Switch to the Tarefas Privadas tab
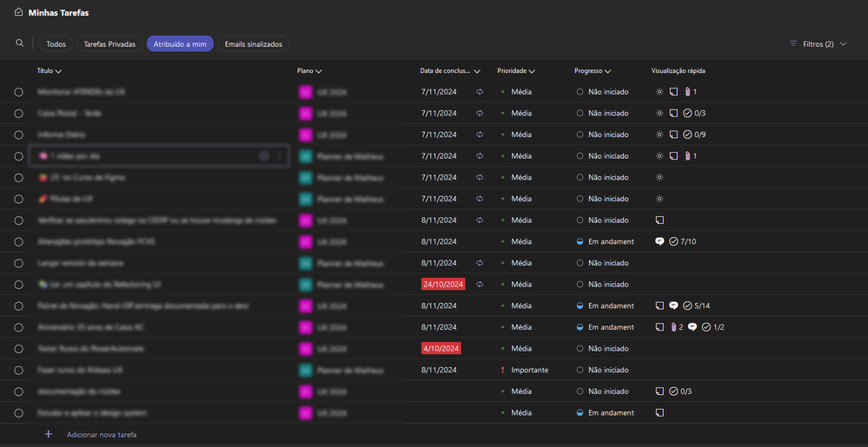The height and width of the screenshot is (447, 868). click(109, 43)
